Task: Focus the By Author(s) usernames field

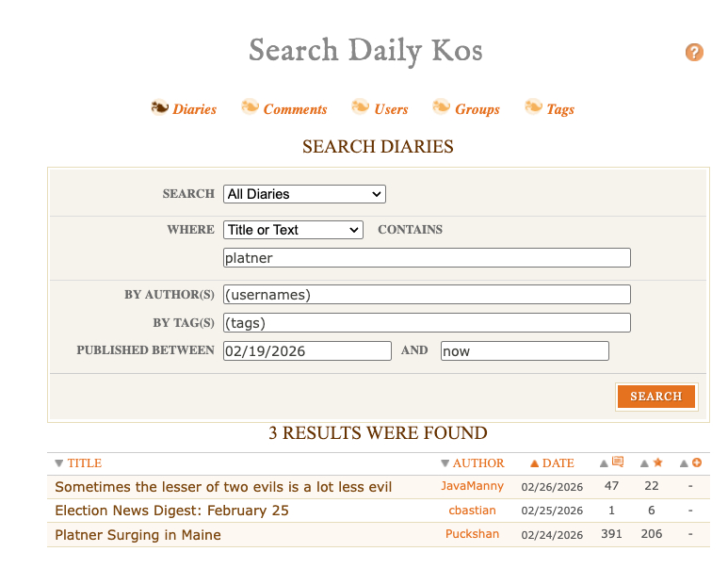Action: [427, 295]
